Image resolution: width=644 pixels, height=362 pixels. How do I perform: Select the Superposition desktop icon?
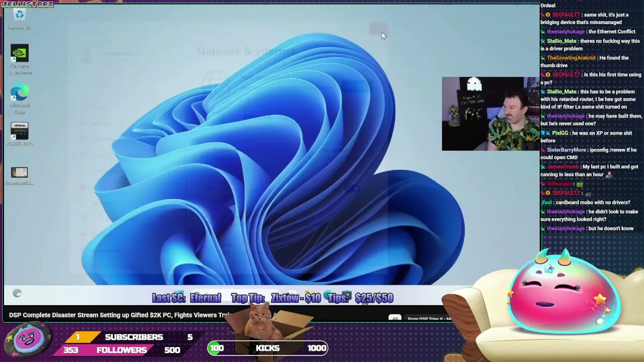coord(20,176)
